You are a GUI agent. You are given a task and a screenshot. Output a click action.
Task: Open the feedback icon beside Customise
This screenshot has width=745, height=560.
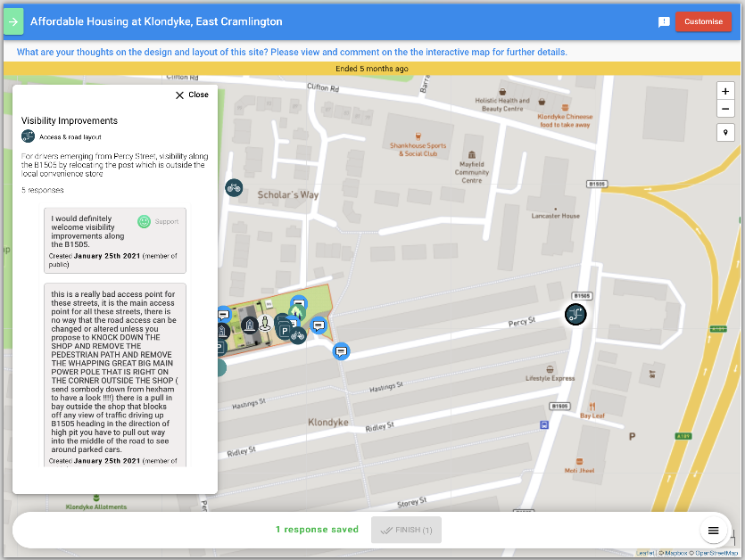(664, 22)
